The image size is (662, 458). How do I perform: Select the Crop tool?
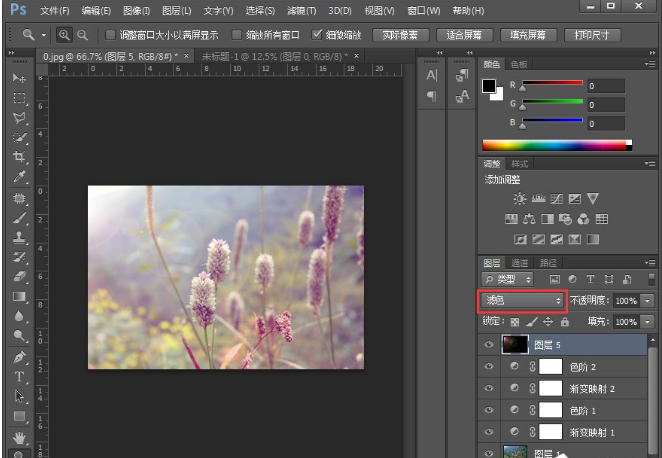19,157
